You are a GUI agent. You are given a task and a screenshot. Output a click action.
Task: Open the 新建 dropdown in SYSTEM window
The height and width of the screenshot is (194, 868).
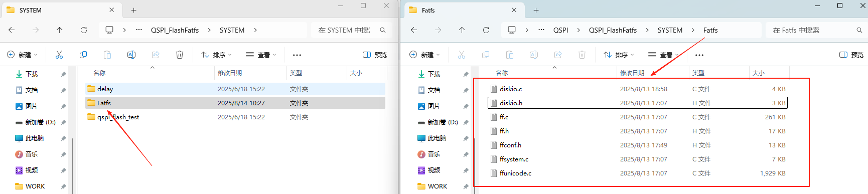23,55
